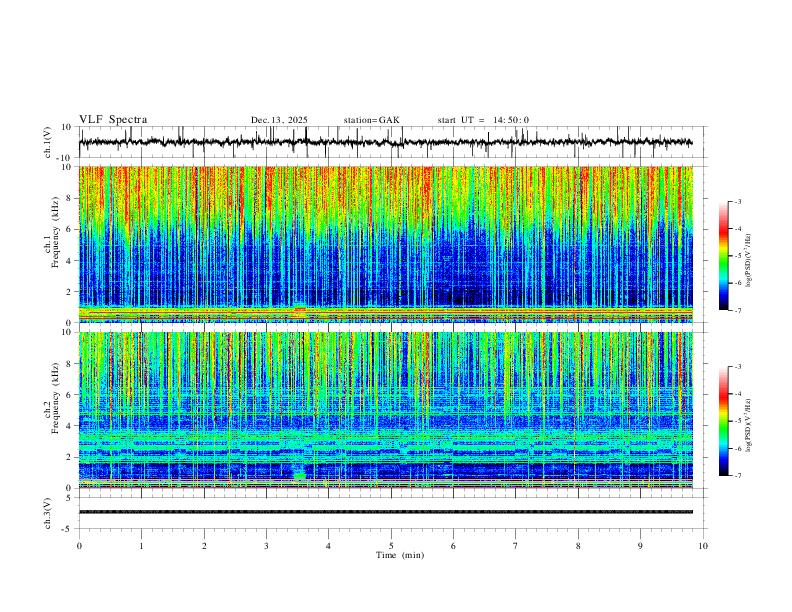Click the time axis tick label '1'
The height and width of the screenshot is (612, 792).
(x=141, y=546)
